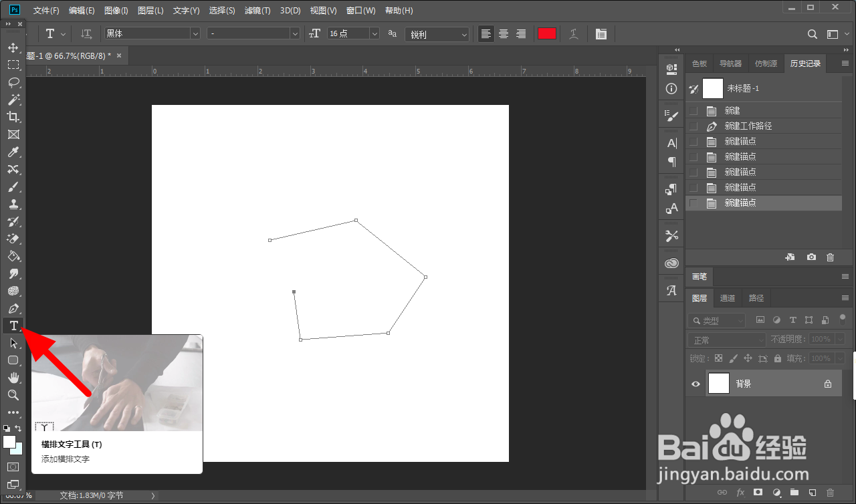Toggle text orientation

coord(86,34)
